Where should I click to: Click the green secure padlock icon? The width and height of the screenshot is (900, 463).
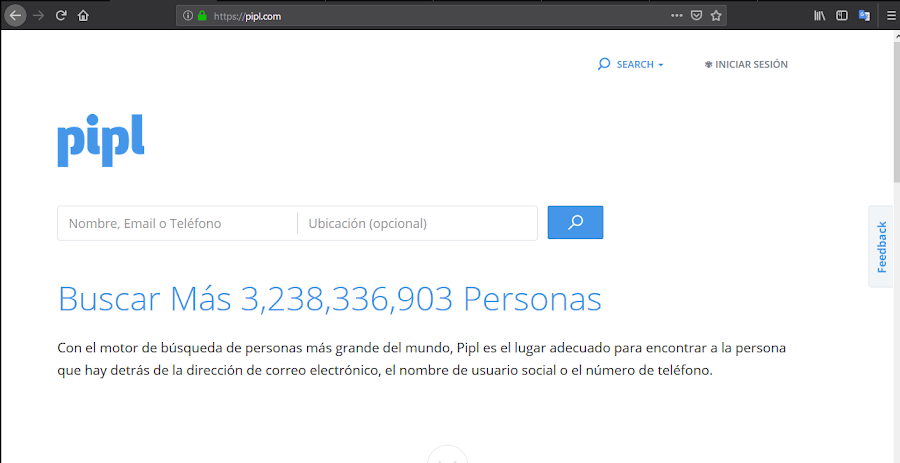201,16
